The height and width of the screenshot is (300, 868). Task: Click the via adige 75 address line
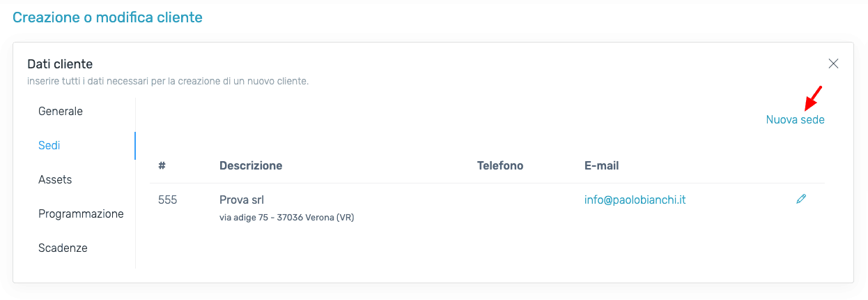[287, 218]
